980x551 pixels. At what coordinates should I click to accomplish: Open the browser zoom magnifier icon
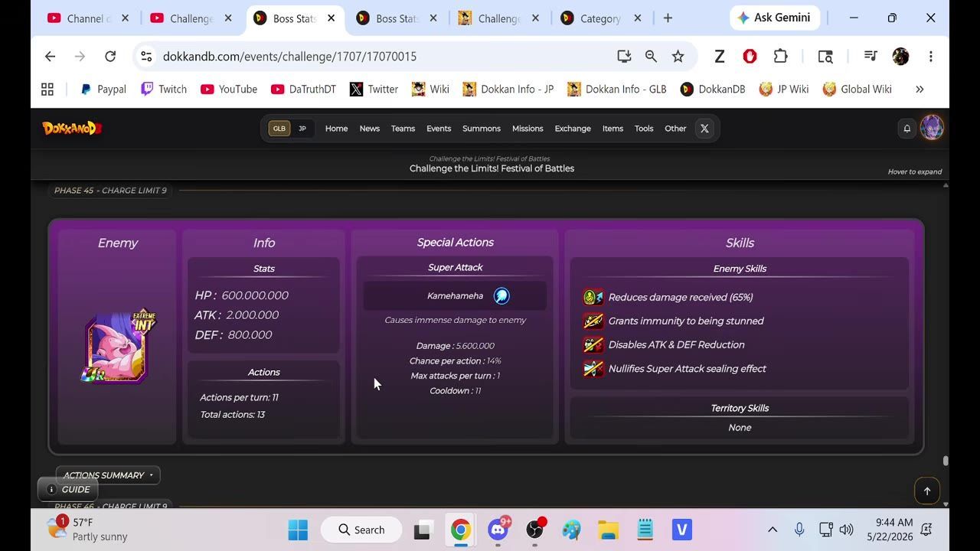[651, 57]
